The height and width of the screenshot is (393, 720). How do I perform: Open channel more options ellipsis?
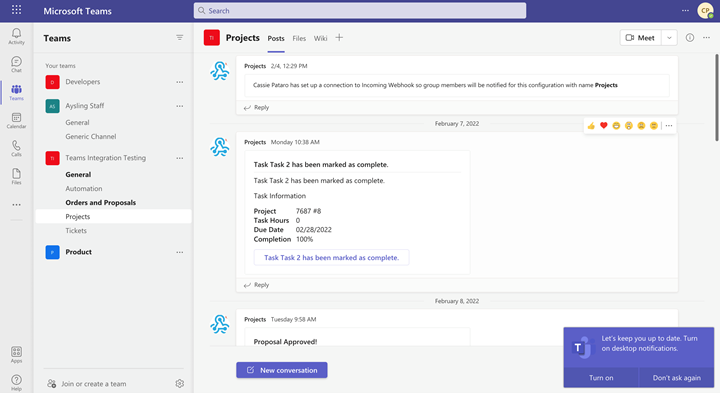pos(706,38)
